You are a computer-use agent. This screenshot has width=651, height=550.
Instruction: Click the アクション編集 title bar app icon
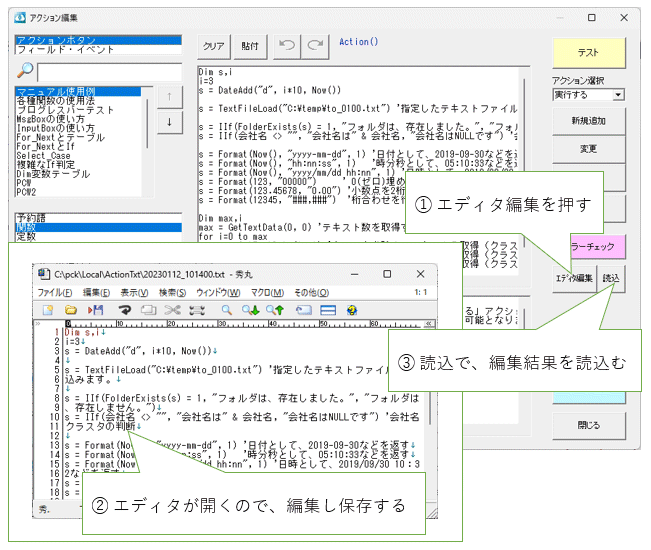(20, 17)
